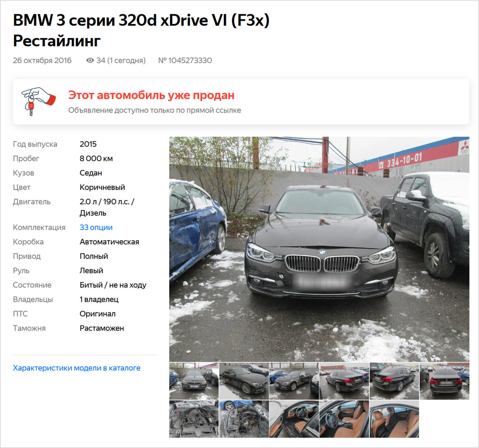Select the second thumbnail showing side view
This screenshot has height=448, width=479.
point(244,381)
